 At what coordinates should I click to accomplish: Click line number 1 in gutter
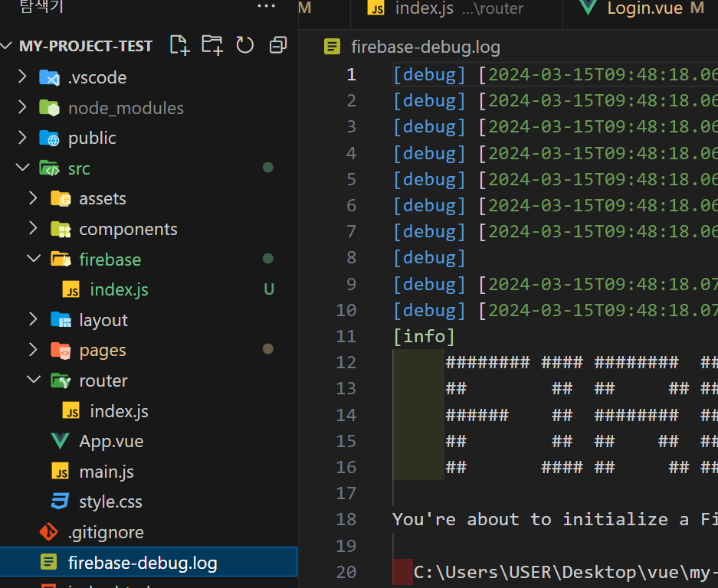351,74
